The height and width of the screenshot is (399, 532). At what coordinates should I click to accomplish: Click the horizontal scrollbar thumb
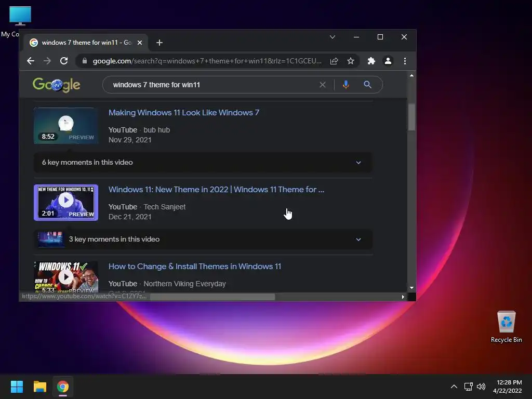tap(212, 297)
